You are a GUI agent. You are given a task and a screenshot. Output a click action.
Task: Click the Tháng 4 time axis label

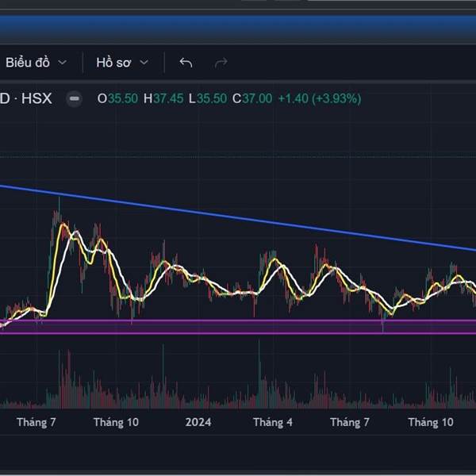tap(273, 422)
